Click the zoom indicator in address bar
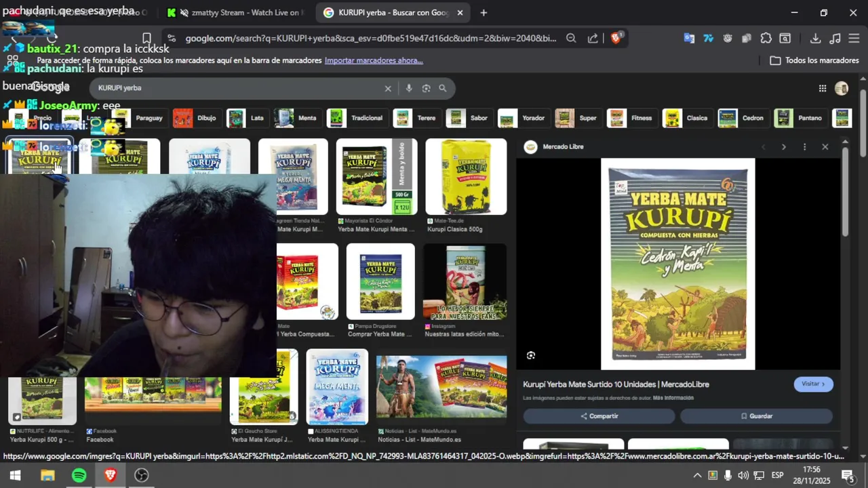 point(571,39)
